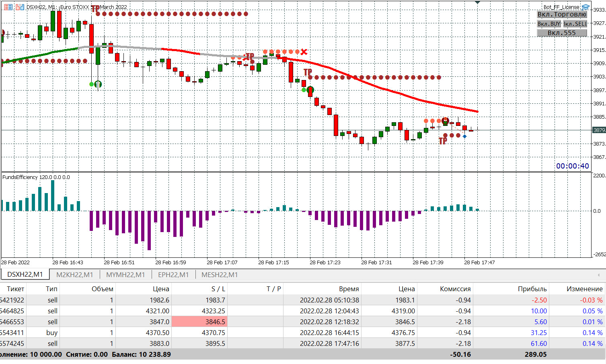Viewport: 606px width, 364px height.
Task: Toggle the Вкл.SELL button
Action: [575, 24]
